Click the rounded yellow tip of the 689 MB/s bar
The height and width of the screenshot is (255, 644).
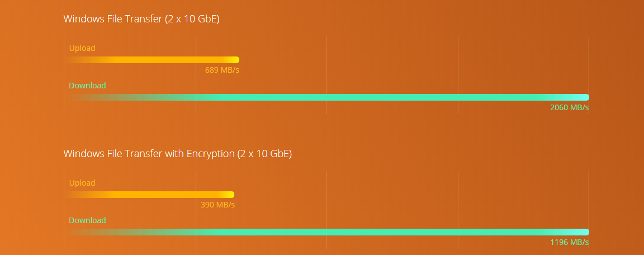[236, 60]
